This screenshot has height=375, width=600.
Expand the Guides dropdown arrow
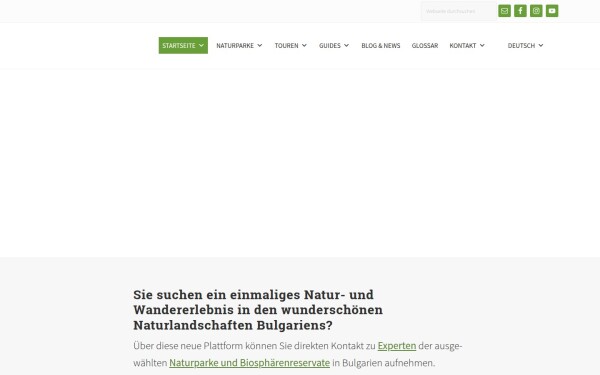pyautogui.click(x=346, y=46)
